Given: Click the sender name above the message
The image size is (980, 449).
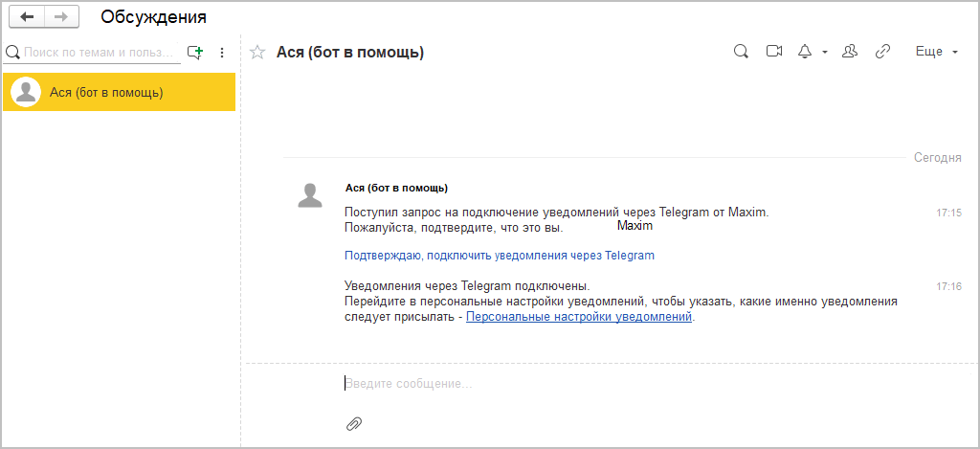Looking at the screenshot, I should [x=396, y=188].
